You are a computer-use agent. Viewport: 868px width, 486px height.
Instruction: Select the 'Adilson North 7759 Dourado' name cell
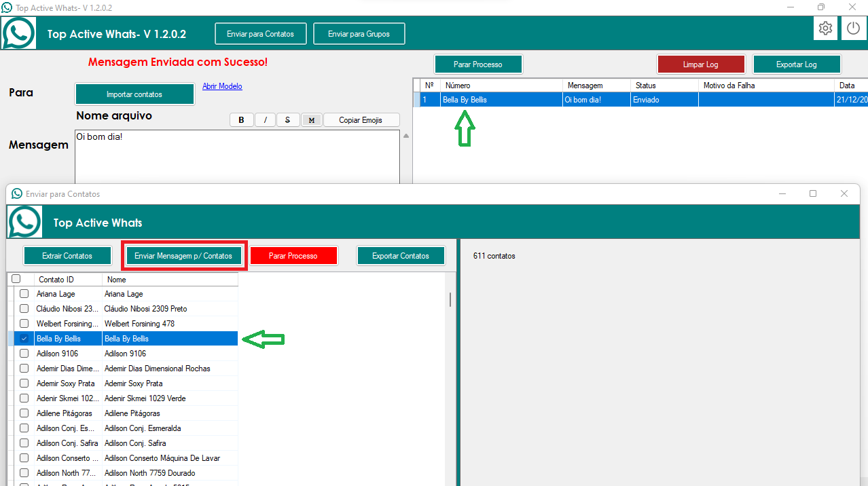(x=170, y=473)
